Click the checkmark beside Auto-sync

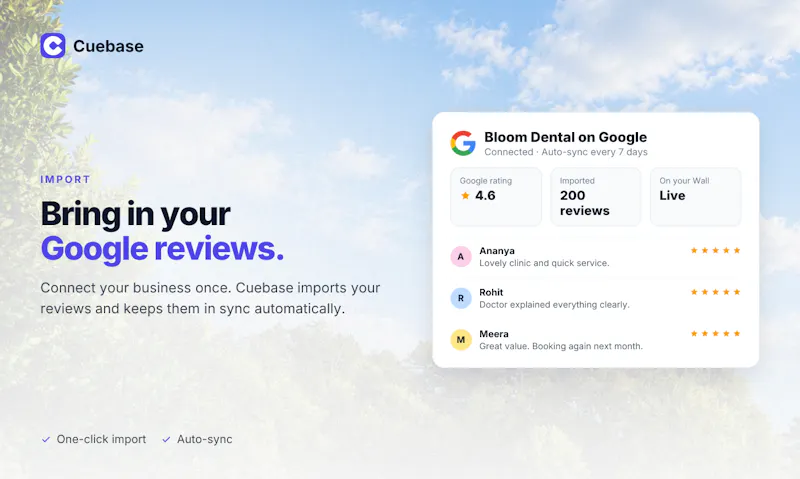coord(166,439)
